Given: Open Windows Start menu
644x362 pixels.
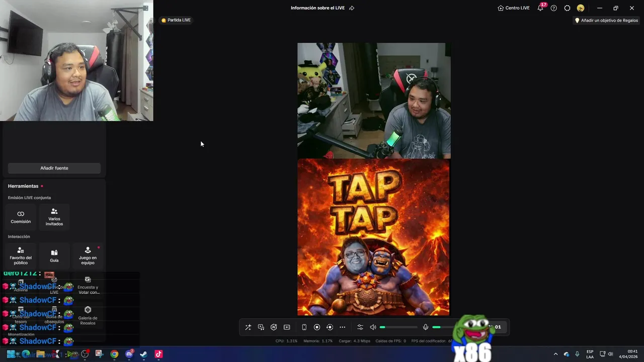Looking at the screenshot, I should [11, 354].
